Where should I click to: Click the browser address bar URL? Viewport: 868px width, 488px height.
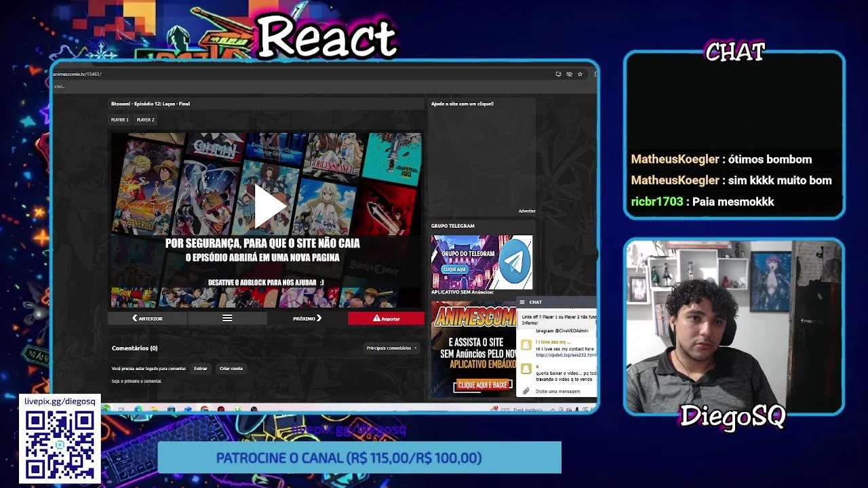77,74
